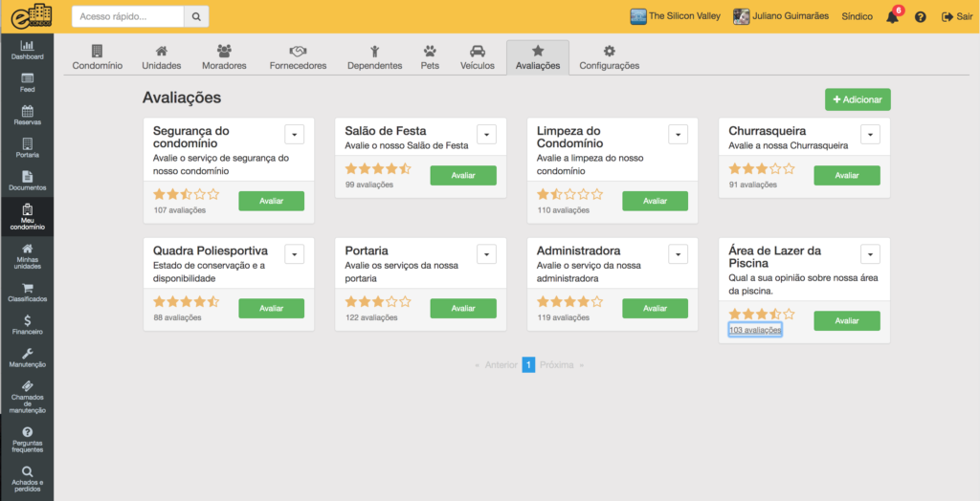Image resolution: width=980 pixels, height=501 pixels.
Task: Open the notifications bell
Action: [893, 17]
